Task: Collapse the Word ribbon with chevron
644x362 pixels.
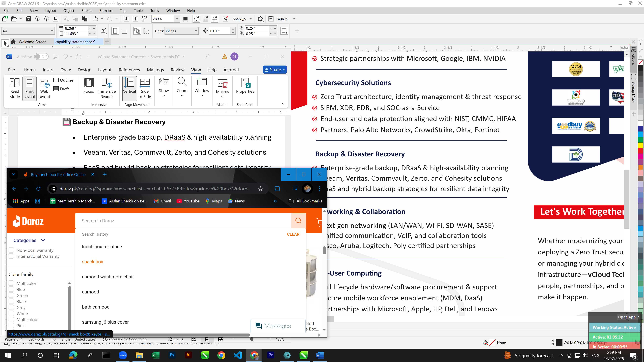Action: point(283,103)
